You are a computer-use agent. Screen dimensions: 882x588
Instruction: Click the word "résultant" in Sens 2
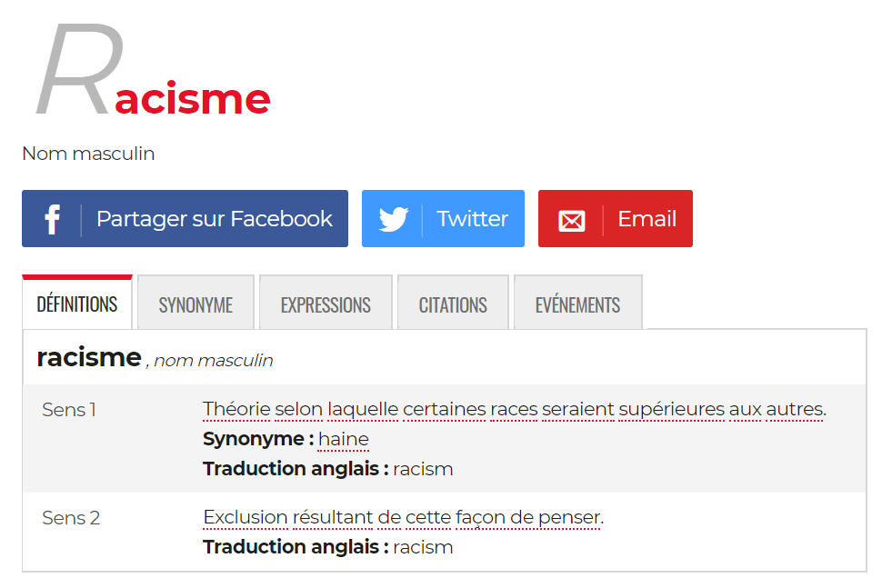coord(332,518)
